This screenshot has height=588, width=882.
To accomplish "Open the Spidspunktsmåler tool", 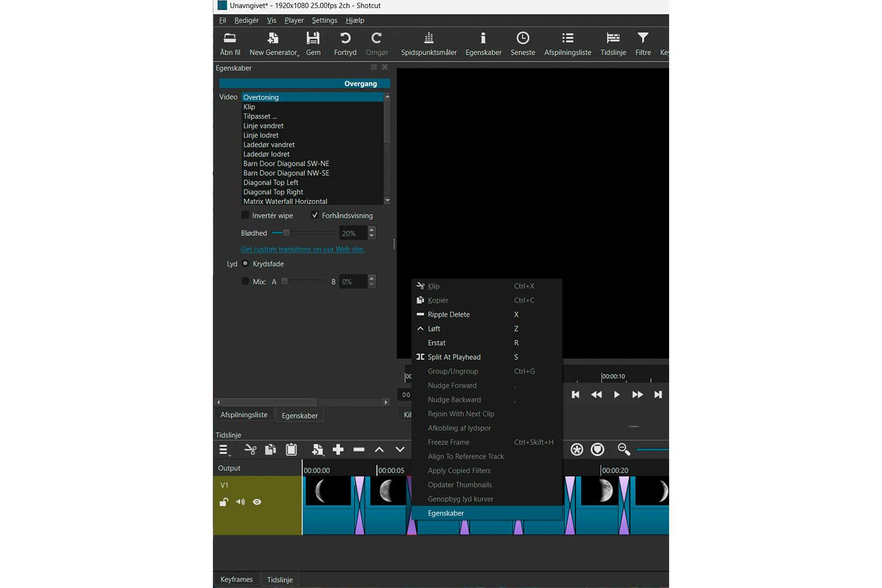I will [428, 43].
